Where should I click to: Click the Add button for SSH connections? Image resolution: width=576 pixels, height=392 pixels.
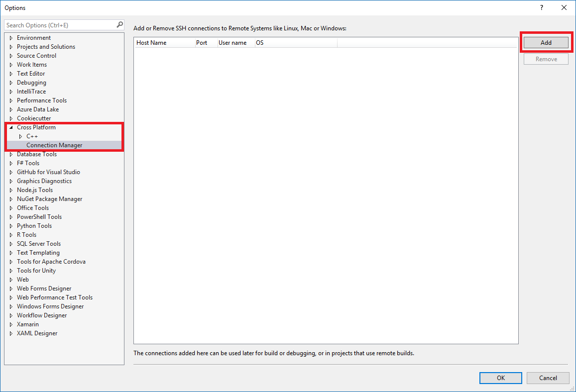546,43
